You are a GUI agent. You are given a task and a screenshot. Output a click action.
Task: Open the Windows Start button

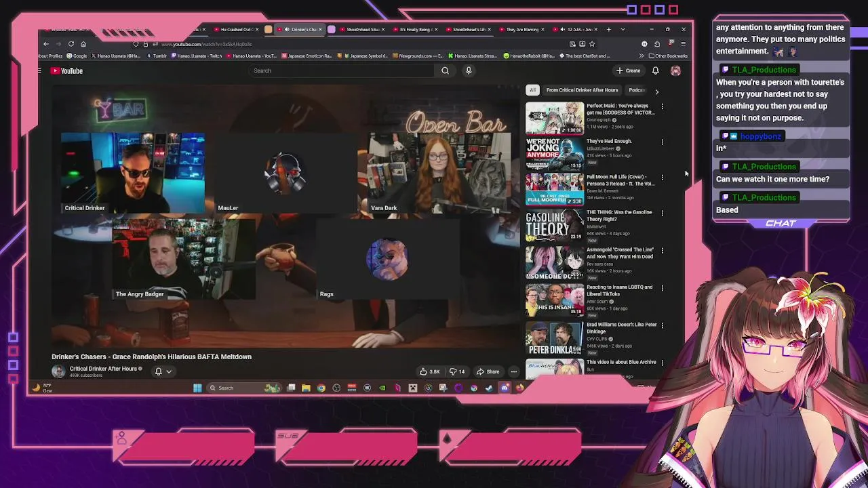pos(197,388)
